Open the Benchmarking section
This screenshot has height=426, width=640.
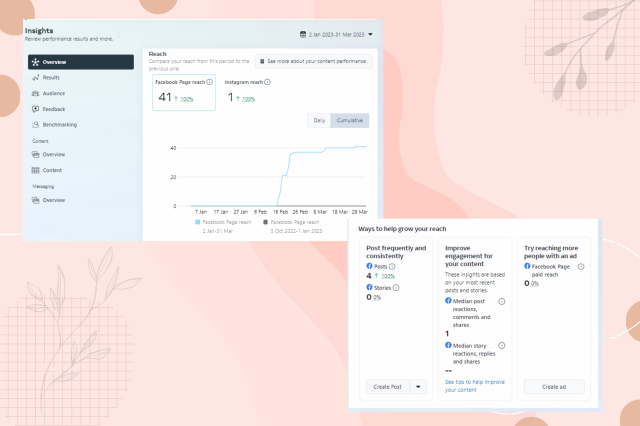click(60, 124)
